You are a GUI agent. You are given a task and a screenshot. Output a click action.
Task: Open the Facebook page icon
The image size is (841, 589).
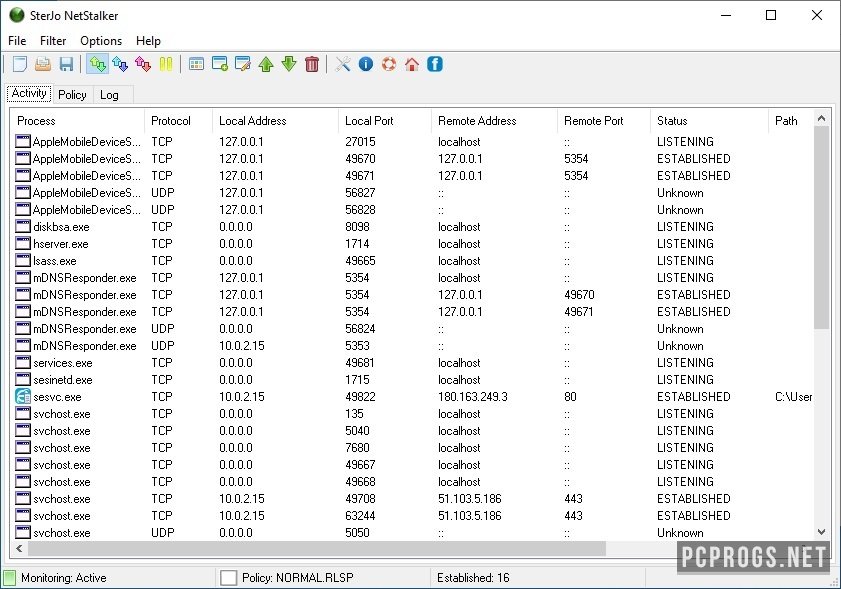(435, 64)
